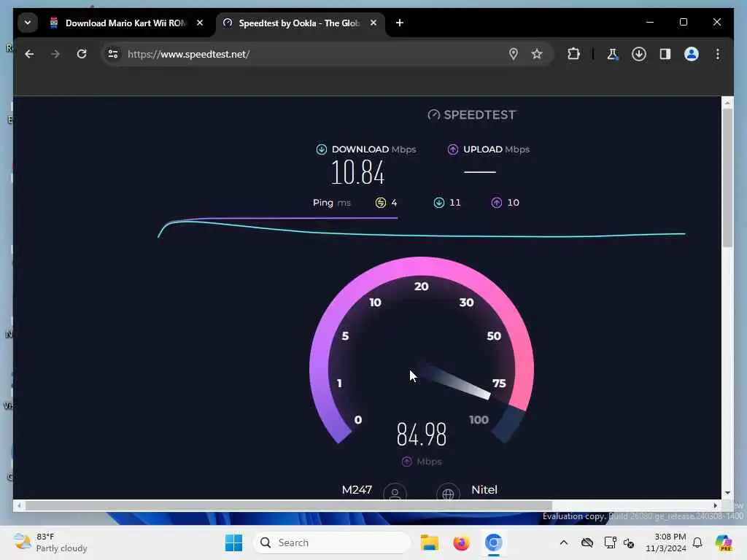Open the clock and date flyout
The width and height of the screenshot is (747, 560).
665,542
